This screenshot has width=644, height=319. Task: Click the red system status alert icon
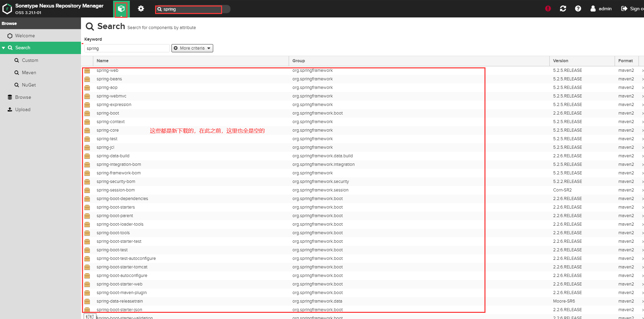[x=548, y=9]
